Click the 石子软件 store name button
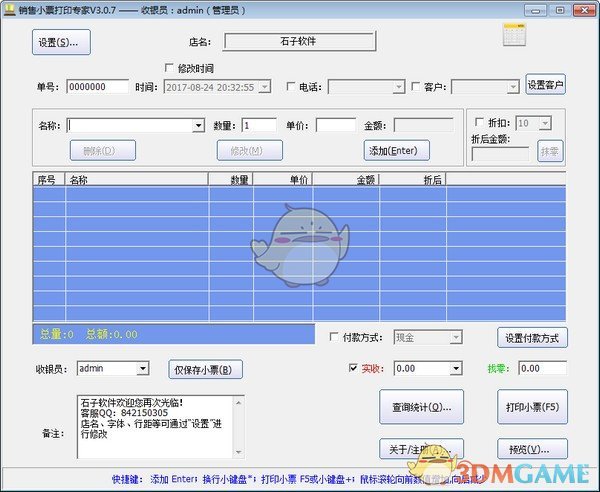The width and height of the screenshot is (600, 492). tap(299, 41)
